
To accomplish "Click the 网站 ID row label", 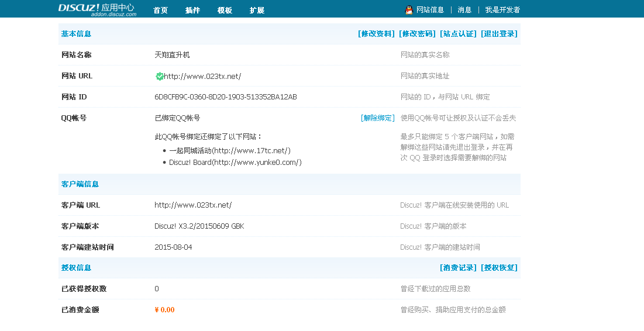I will click(74, 97).
